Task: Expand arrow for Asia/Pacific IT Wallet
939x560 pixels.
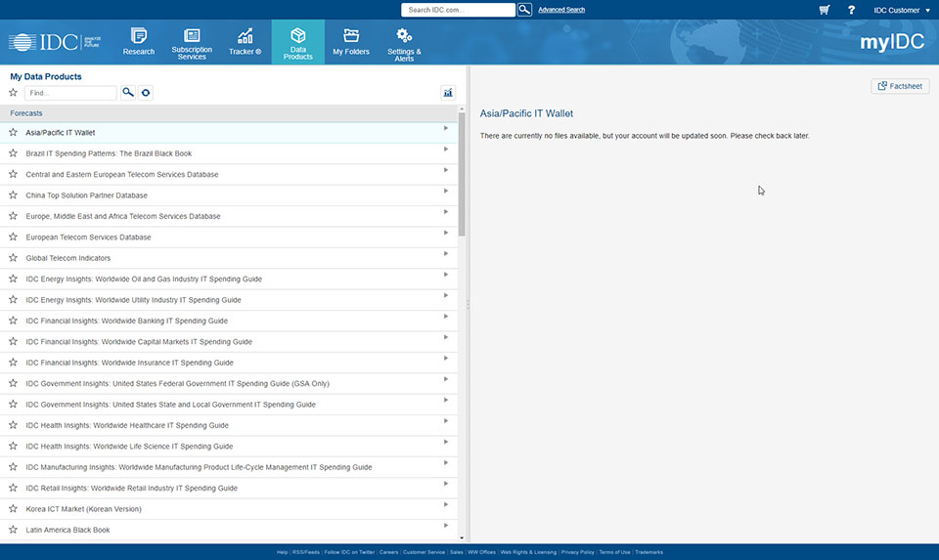Action: (x=446, y=128)
